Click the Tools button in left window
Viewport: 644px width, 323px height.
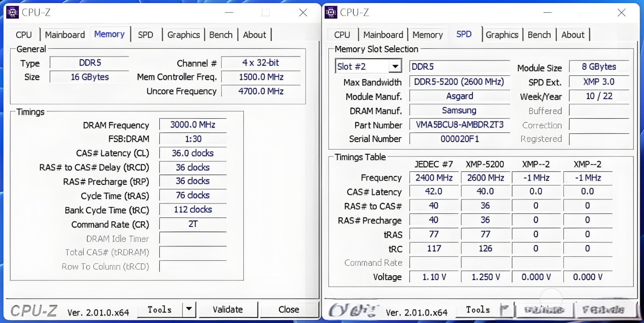click(160, 309)
